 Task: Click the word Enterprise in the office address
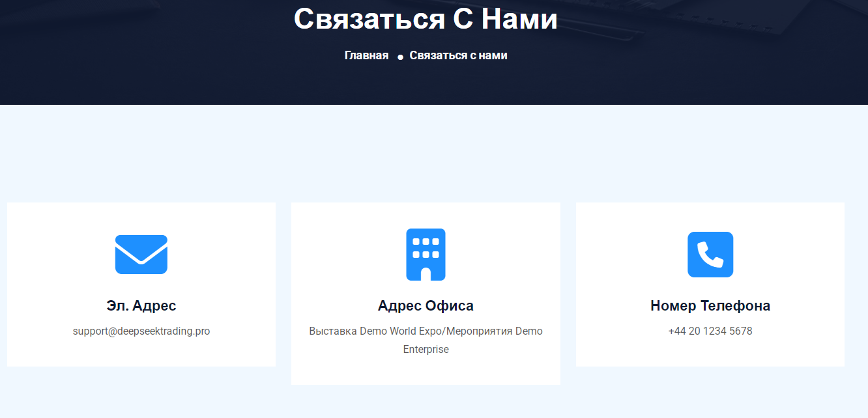[426, 349]
